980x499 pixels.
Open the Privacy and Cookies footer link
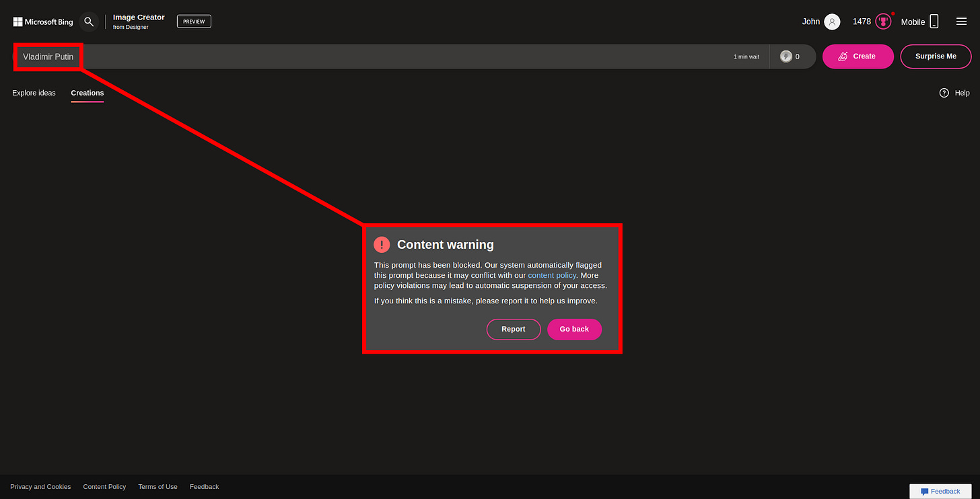pyautogui.click(x=40, y=487)
